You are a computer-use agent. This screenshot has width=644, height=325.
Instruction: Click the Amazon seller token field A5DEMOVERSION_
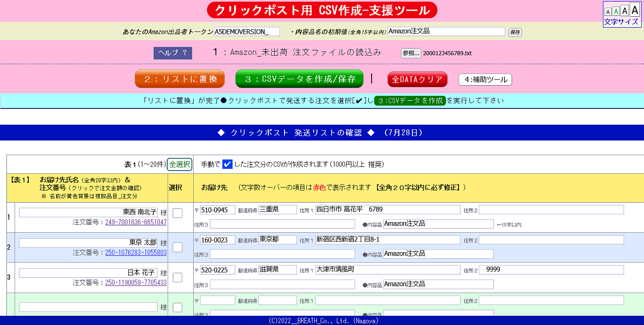coord(247,32)
